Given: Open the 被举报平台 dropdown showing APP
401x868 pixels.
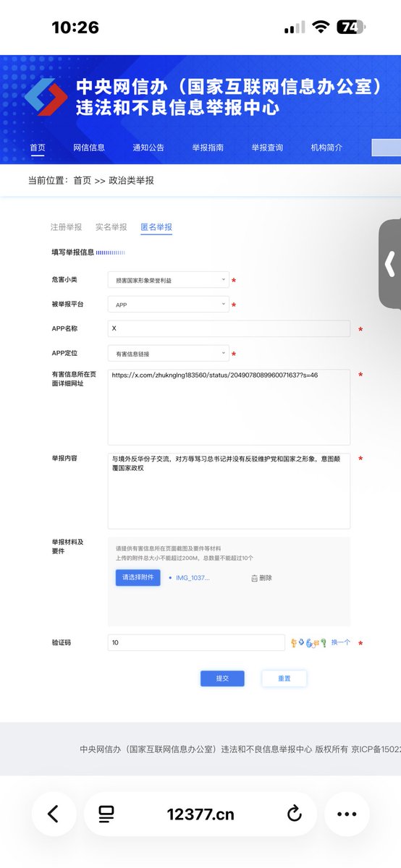Looking at the screenshot, I should click(x=168, y=305).
